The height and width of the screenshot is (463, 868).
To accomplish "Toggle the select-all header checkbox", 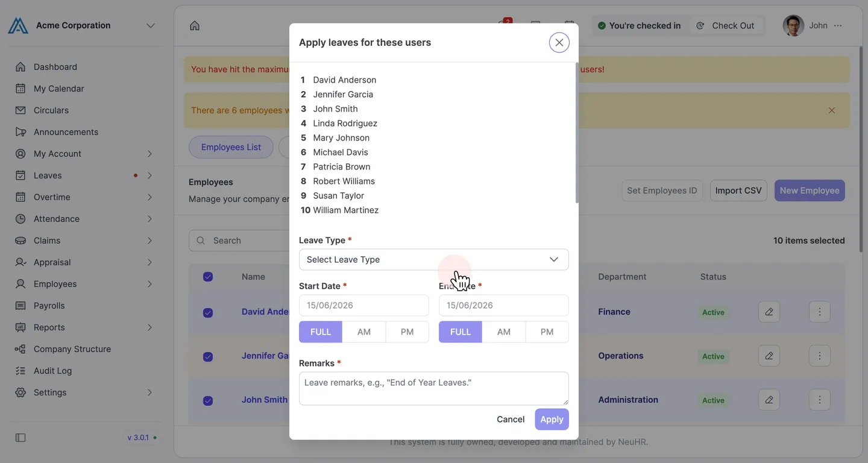I will 208,277.
